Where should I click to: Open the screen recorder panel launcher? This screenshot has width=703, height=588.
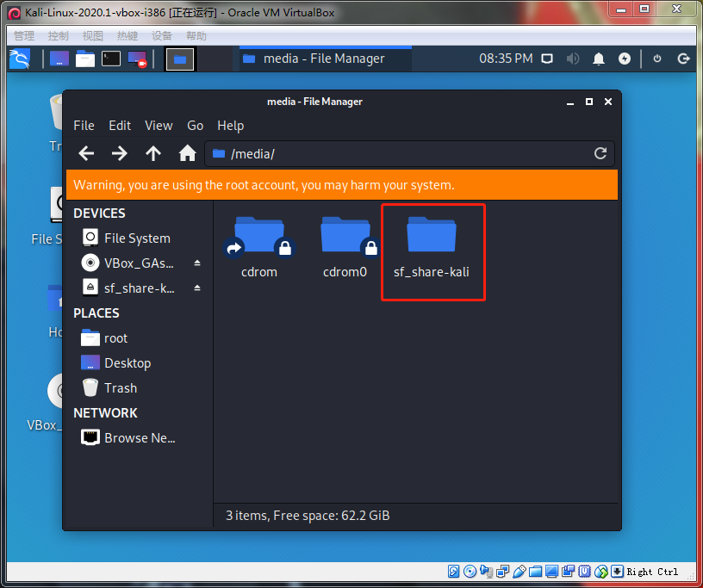[x=137, y=59]
